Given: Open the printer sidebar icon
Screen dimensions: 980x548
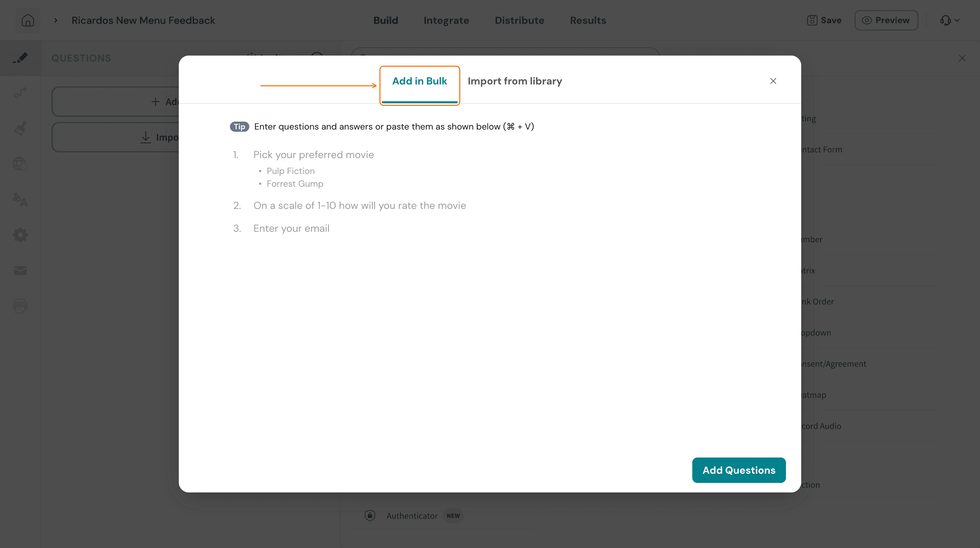Looking at the screenshot, I should (x=20, y=306).
